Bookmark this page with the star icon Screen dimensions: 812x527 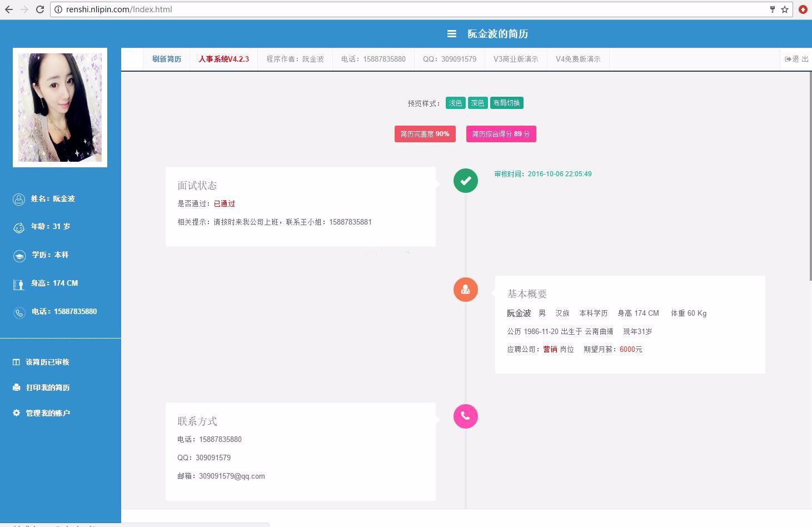[x=785, y=9]
